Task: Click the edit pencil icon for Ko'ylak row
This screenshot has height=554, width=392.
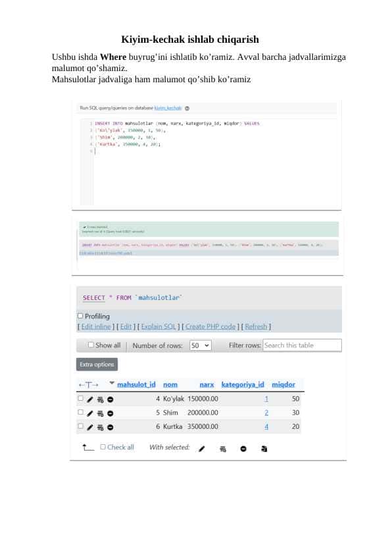Action: (x=90, y=399)
